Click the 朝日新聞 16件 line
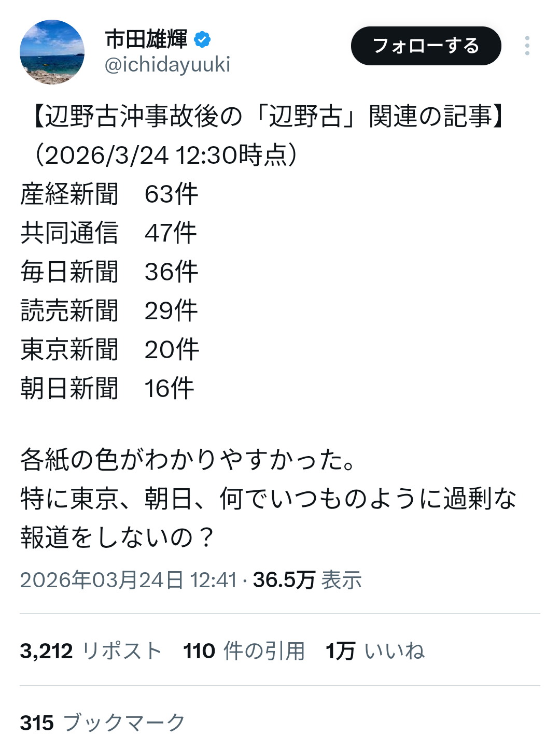The image size is (560, 736). pyautogui.click(x=107, y=388)
